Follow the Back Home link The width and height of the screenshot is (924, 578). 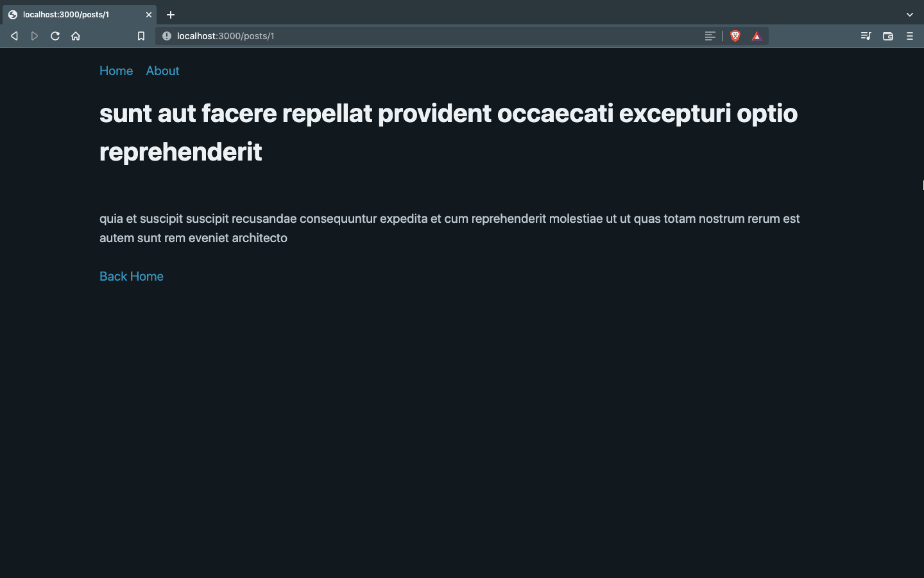[x=132, y=276]
